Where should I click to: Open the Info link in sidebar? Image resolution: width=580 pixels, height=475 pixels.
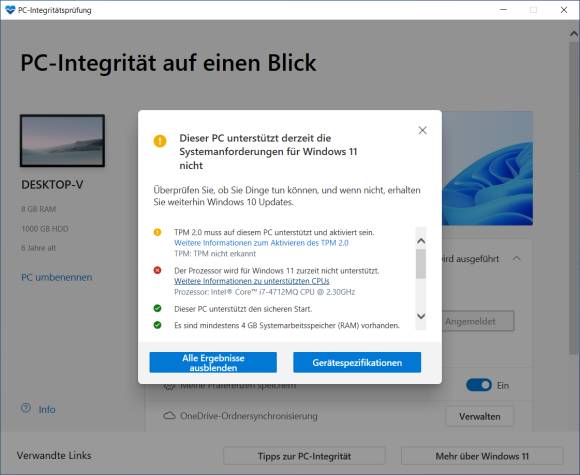[x=47, y=410]
